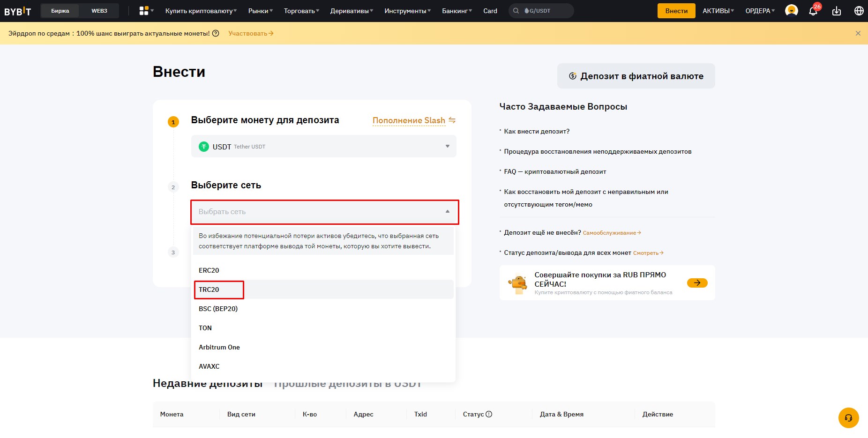Open the Банкинг menu
The width and height of the screenshot is (868, 438).
(457, 11)
